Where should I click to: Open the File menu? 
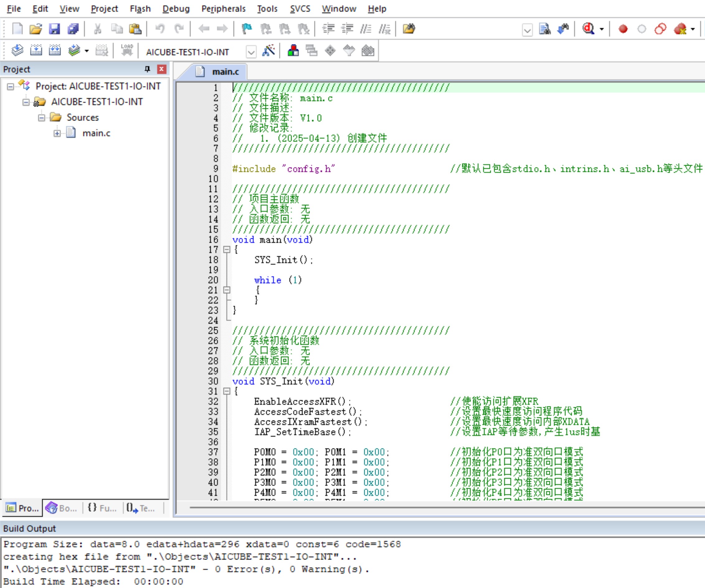14,9
